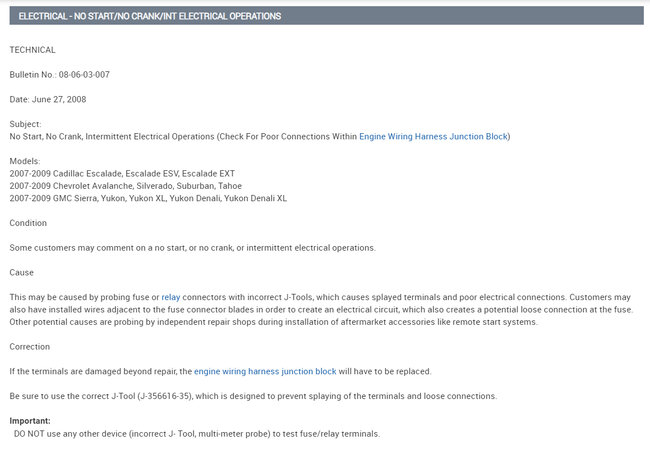Viewport: 650px width, 449px height.
Task: Click the Models label
Action: pyautogui.click(x=26, y=161)
